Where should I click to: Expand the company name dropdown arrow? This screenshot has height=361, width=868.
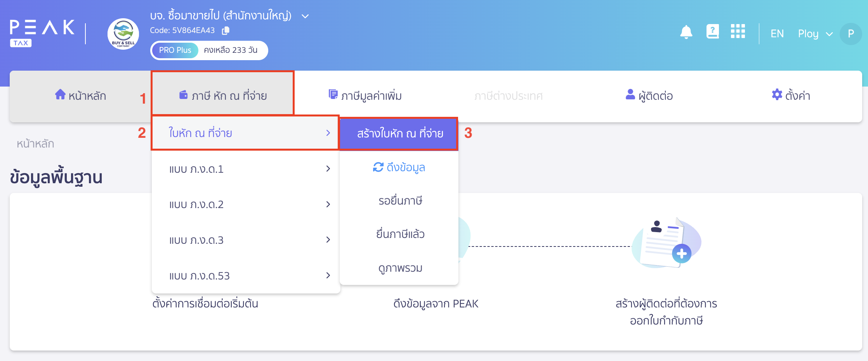point(305,16)
